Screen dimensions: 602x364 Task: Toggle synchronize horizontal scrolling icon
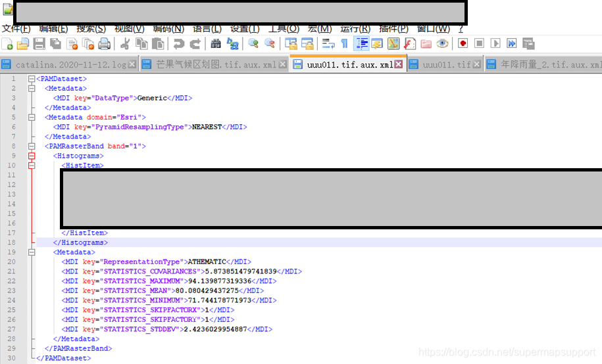307,44
